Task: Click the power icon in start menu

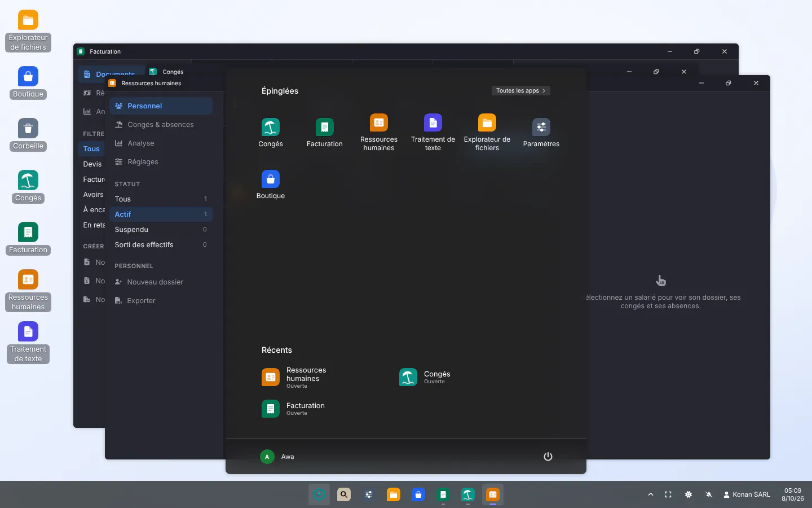Action: click(548, 457)
